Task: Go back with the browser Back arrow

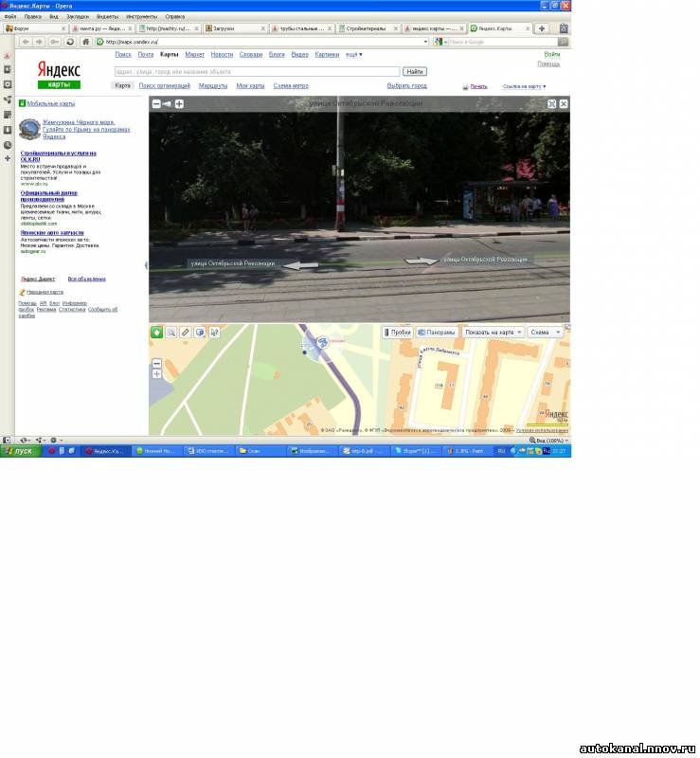Action: click(26, 42)
